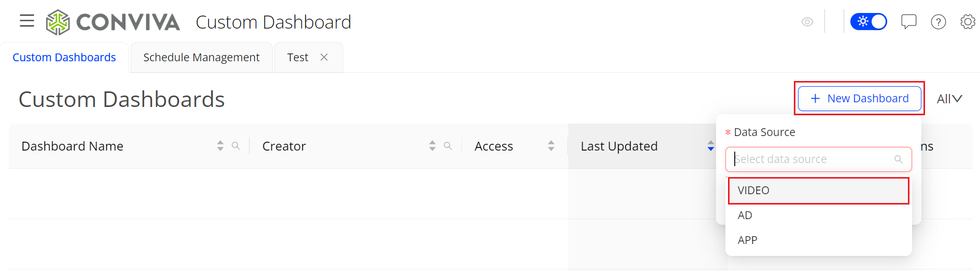Toggle the eye visibility icon
The width and height of the screenshot is (980, 271).
(807, 22)
